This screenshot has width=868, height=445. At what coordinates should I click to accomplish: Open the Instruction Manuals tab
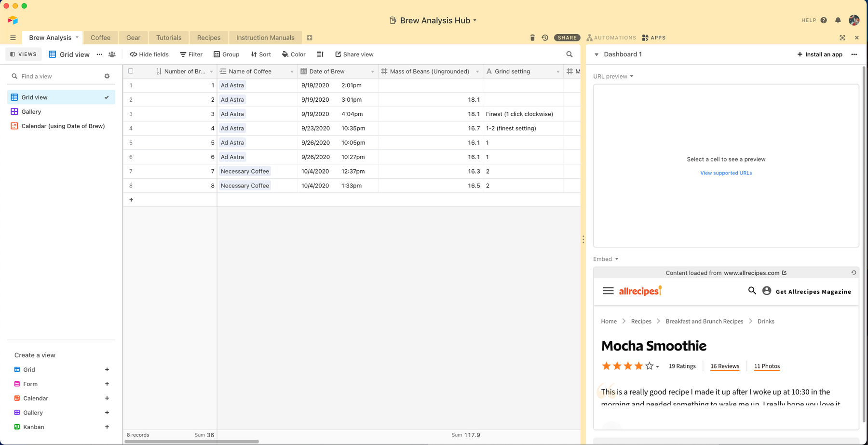[x=265, y=38]
